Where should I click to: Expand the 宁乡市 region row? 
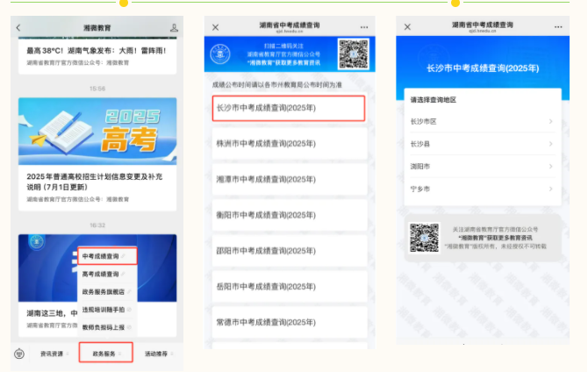click(x=480, y=189)
